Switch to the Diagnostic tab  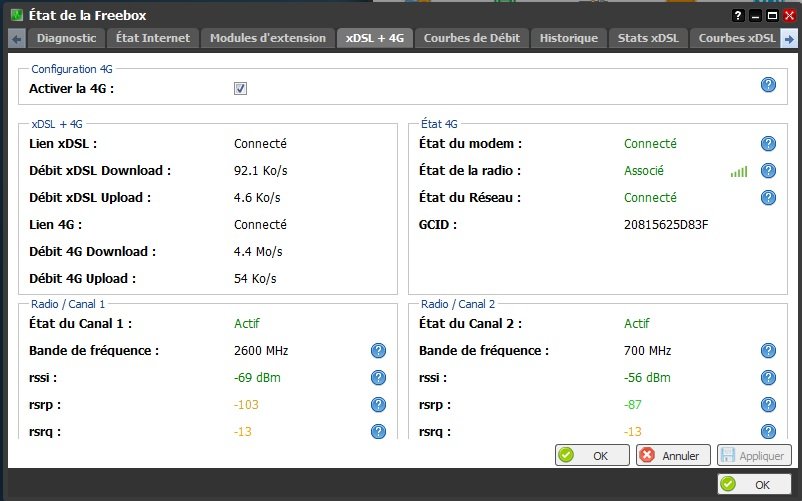67,38
